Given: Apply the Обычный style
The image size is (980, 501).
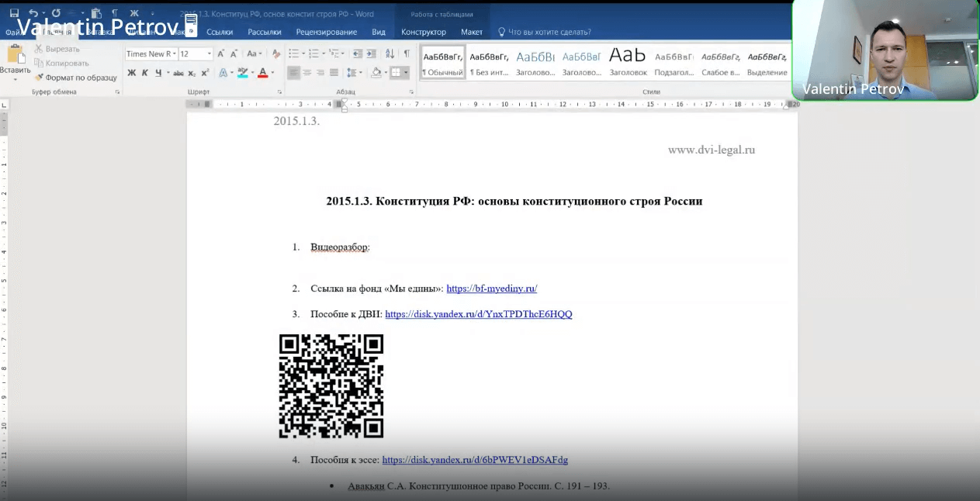Looking at the screenshot, I should coord(443,62).
